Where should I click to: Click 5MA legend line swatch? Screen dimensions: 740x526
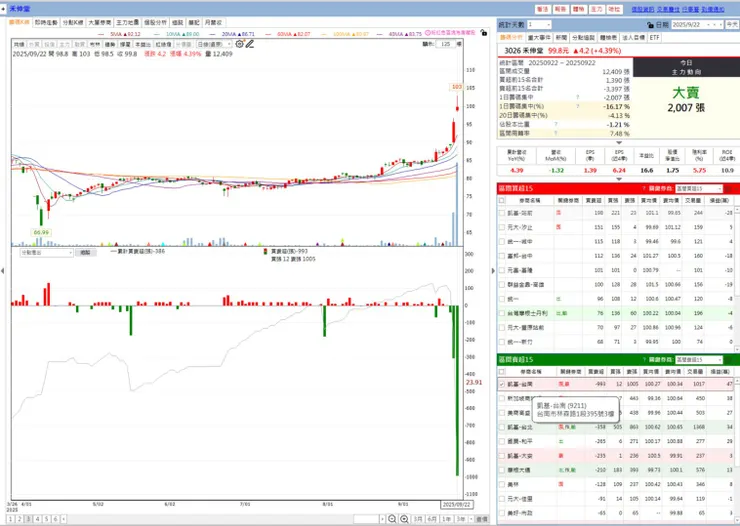(x=102, y=34)
